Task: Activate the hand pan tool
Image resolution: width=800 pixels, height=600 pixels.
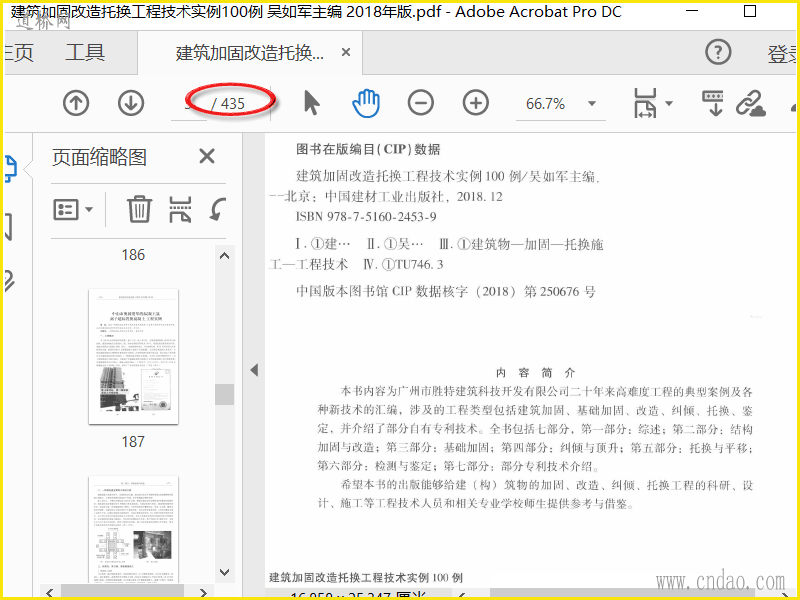Action: 366,103
